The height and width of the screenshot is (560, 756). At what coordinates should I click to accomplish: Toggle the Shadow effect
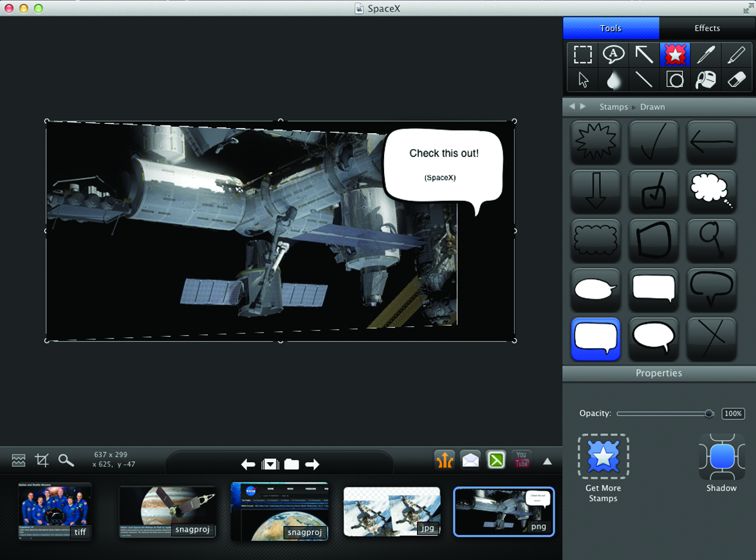tap(721, 458)
